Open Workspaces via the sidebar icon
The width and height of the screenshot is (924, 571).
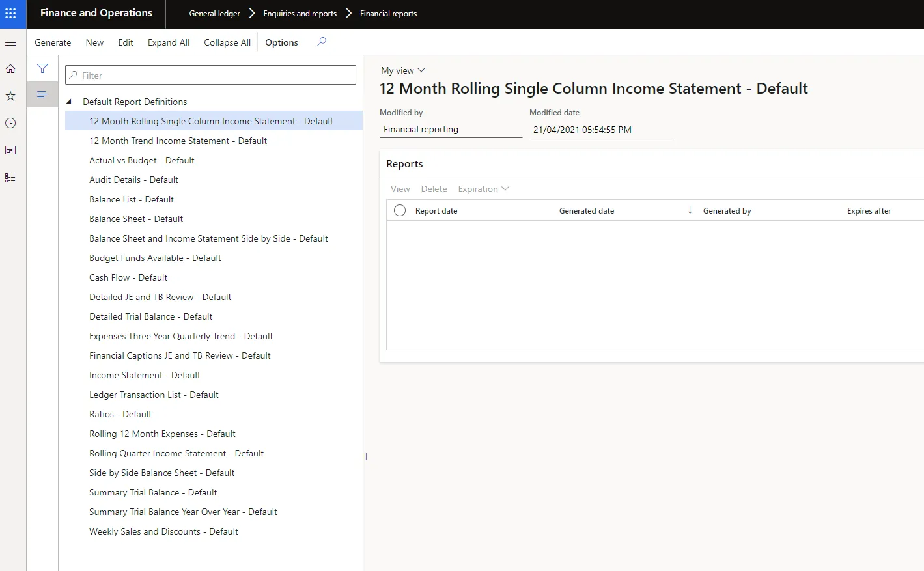[10, 150]
